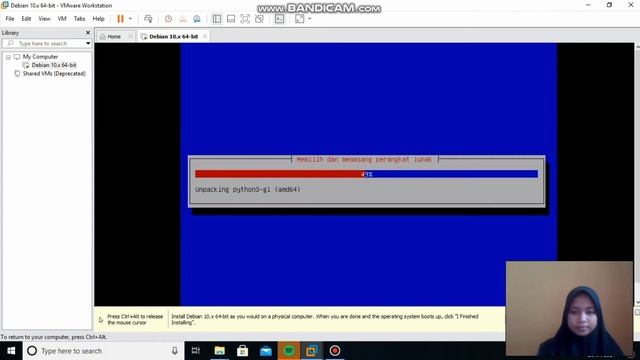Click 'Press Ctrl+Alt to release' hint text
The height and width of the screenshot is (360, 640).
(x=135, y=319)
